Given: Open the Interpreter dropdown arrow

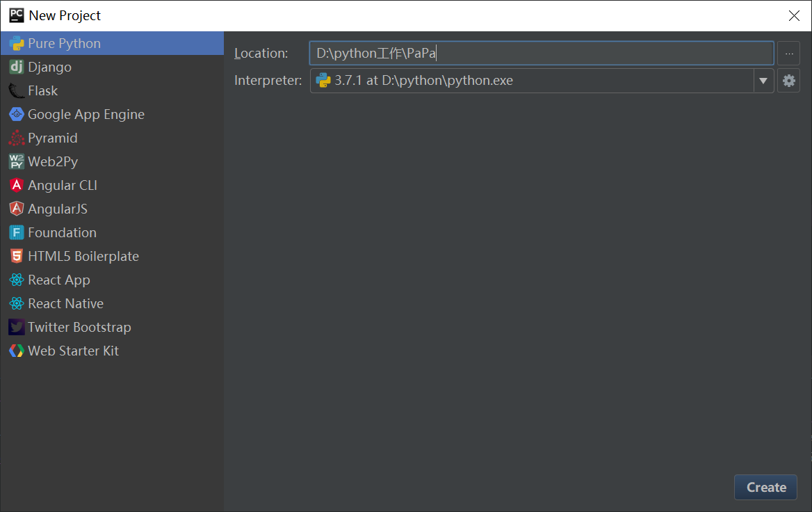Looking at the screenshot, I should [x=763, y=80].
